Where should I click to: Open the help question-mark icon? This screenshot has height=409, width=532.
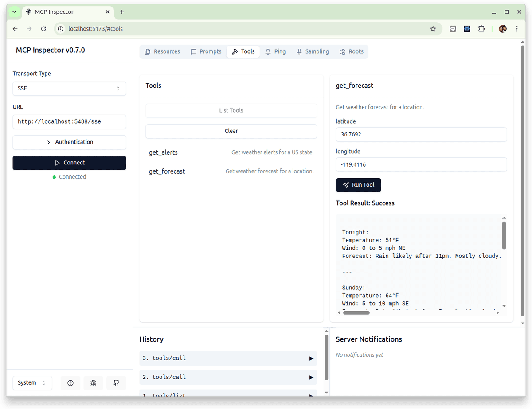click(x=70, y=383)
